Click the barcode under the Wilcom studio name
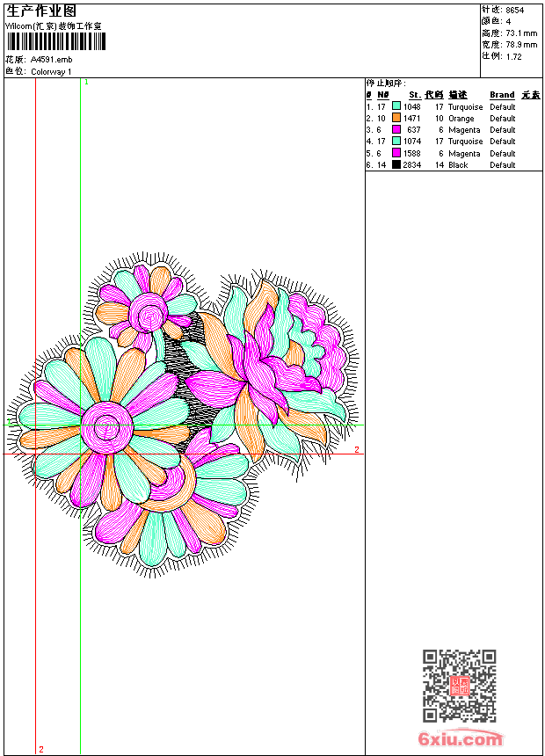Viewport: 545px width, 756px height. [x=56, y=42]
